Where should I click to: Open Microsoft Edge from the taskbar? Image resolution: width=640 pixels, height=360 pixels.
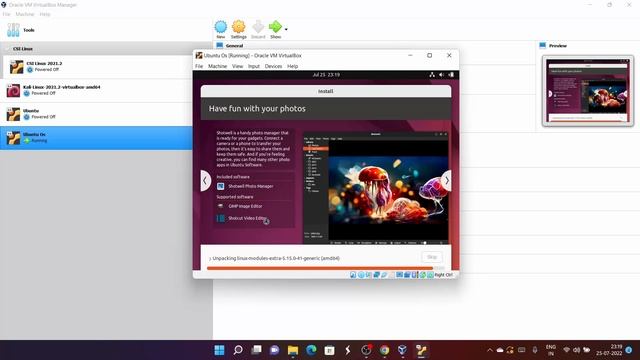point(311,350)
